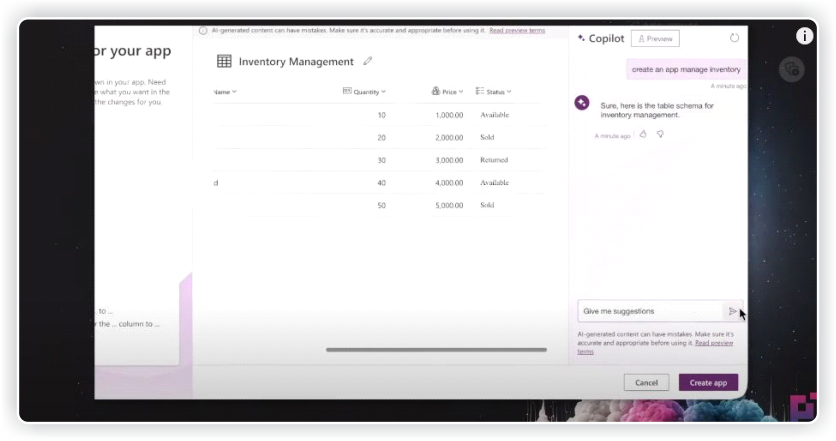Give thumbs up to the Copilot response
The width and height of the screenshot is (836, 441).
643,134
